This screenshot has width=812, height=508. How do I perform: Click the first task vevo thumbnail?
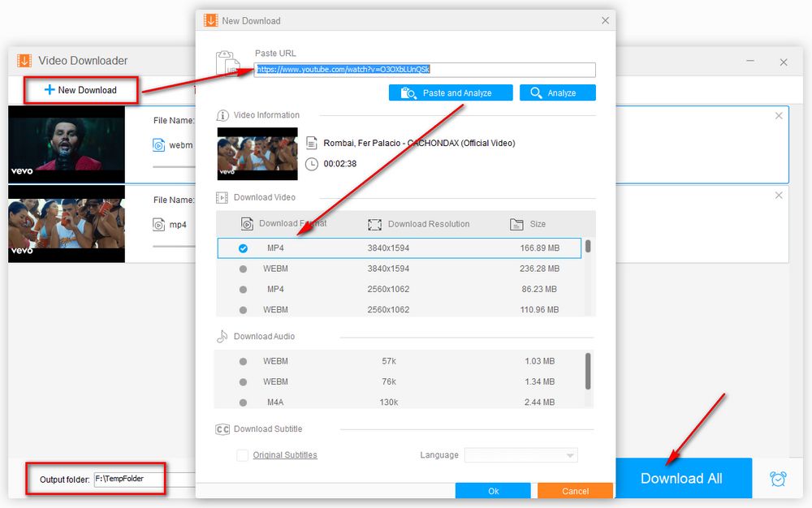pos(67,144)
